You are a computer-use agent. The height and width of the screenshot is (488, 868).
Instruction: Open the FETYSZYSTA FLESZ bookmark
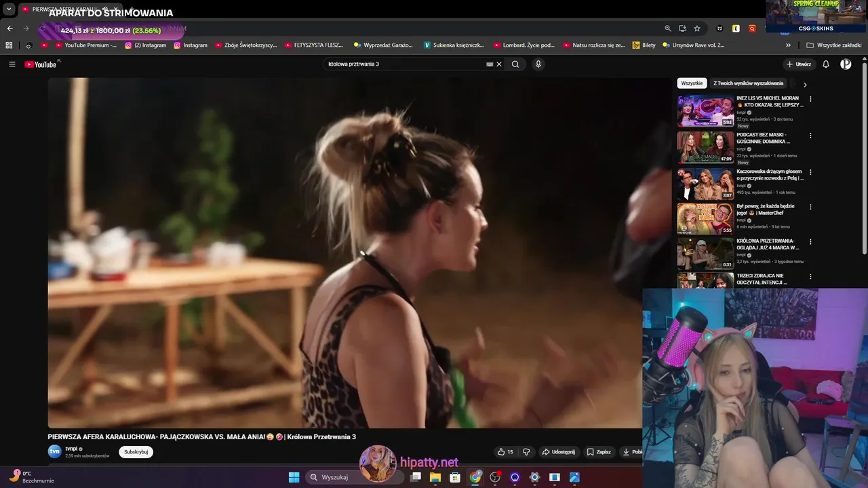314,45
